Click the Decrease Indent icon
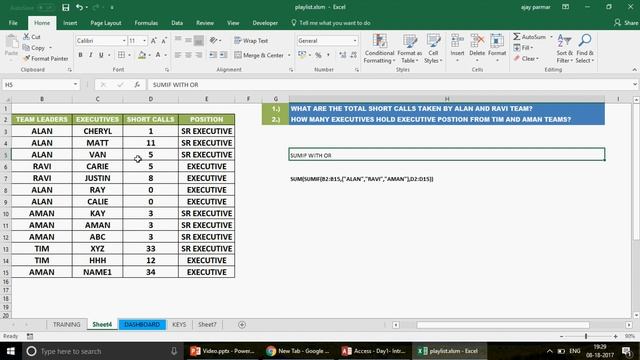This screenshot has height=360, width=640. pos(213,55)
